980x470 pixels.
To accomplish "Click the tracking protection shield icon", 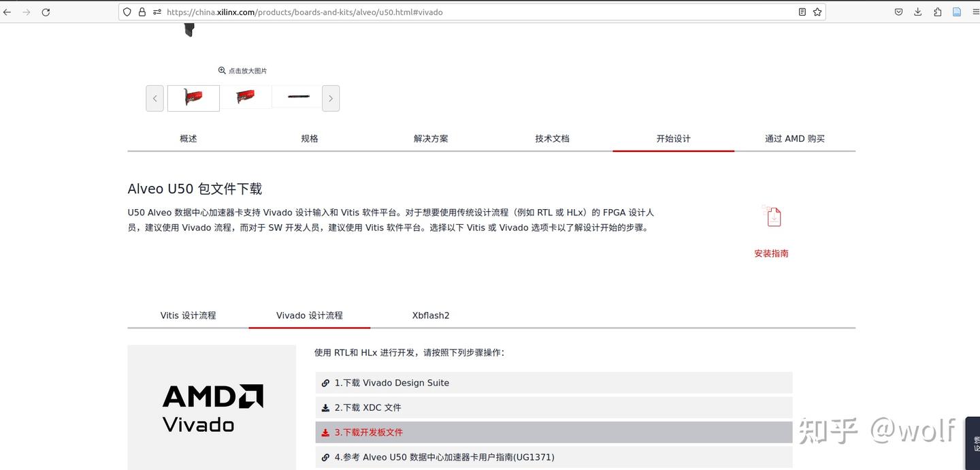I will (x=127, y=12).
